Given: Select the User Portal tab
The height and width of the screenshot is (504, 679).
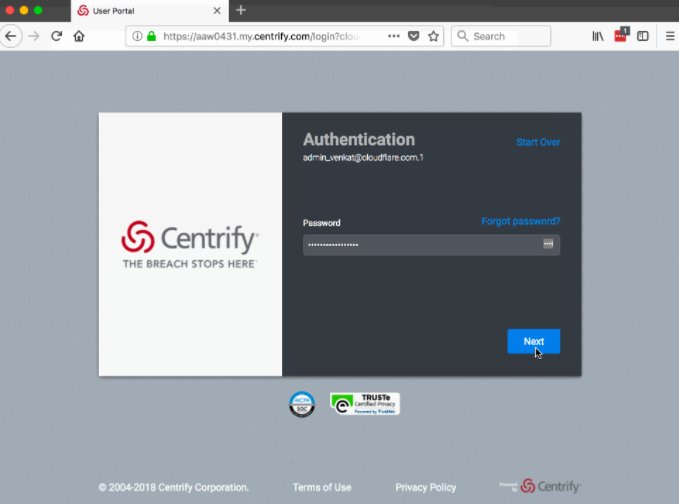Looking at the screenshot, I should point(150,11).
